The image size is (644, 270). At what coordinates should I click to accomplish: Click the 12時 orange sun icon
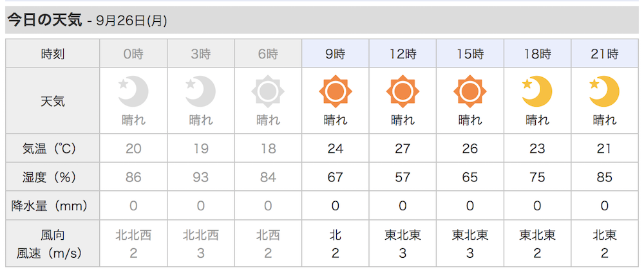click(x=402, y=92)
